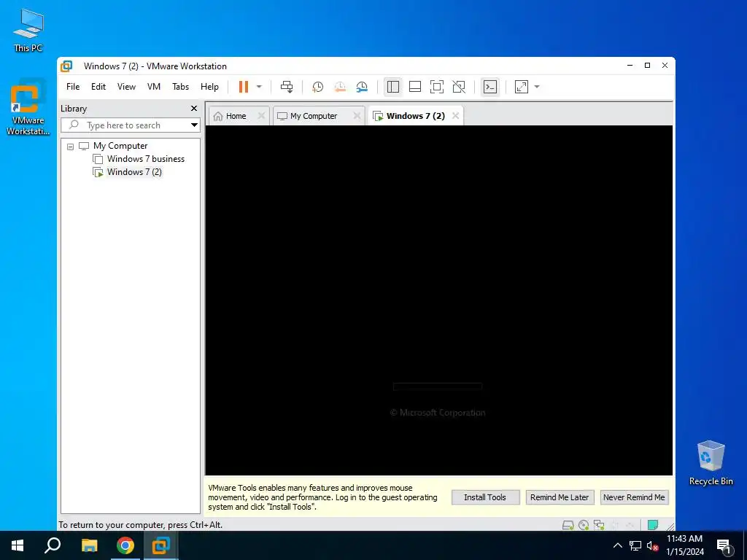Viewport: 747px width, 560px height.
Task: Toggle the thumbnail bar view icon
Action: [415, 87]
